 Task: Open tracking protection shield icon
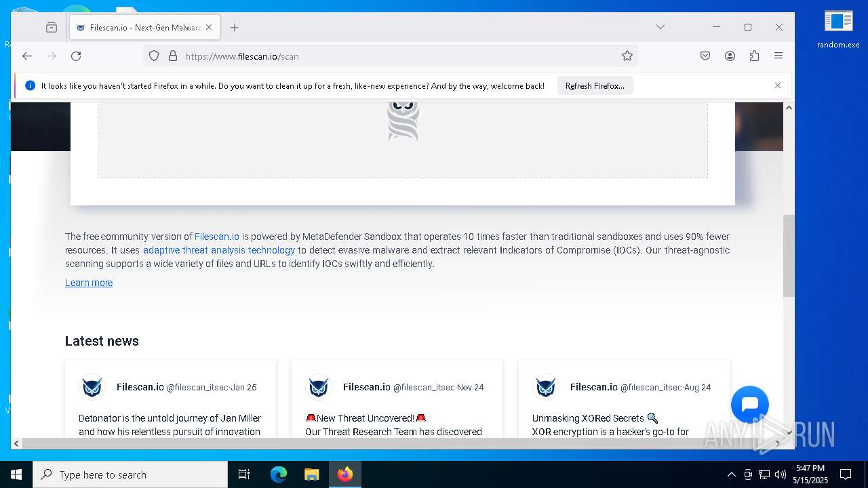tap(154, 56)
